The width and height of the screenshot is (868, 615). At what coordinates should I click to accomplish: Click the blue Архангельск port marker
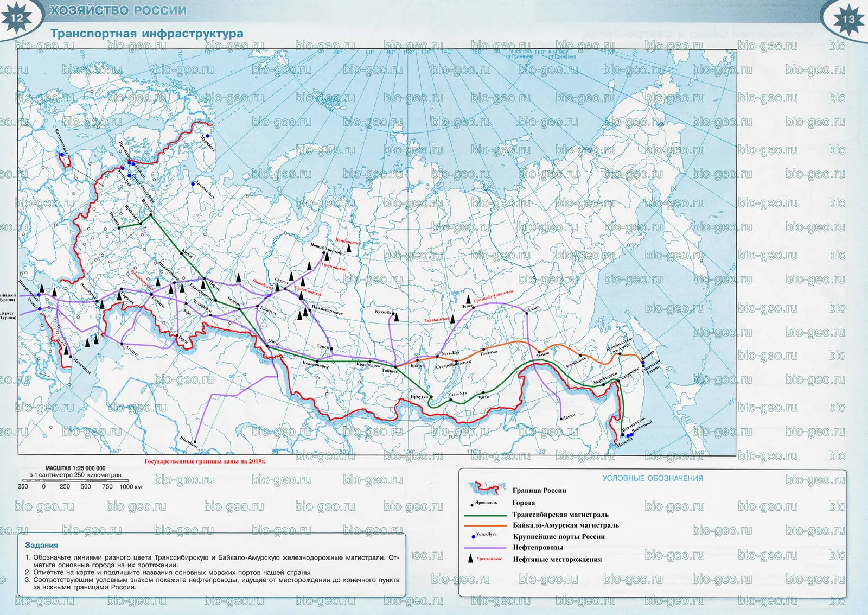click(x=193, y=185)
